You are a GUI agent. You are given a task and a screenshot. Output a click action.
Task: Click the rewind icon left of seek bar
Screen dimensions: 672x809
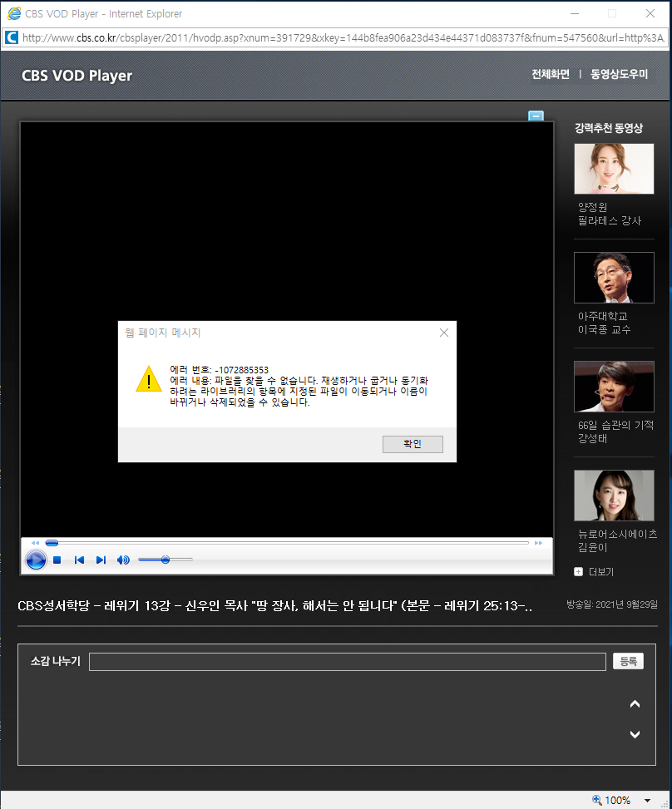click(x=35, y=543)
